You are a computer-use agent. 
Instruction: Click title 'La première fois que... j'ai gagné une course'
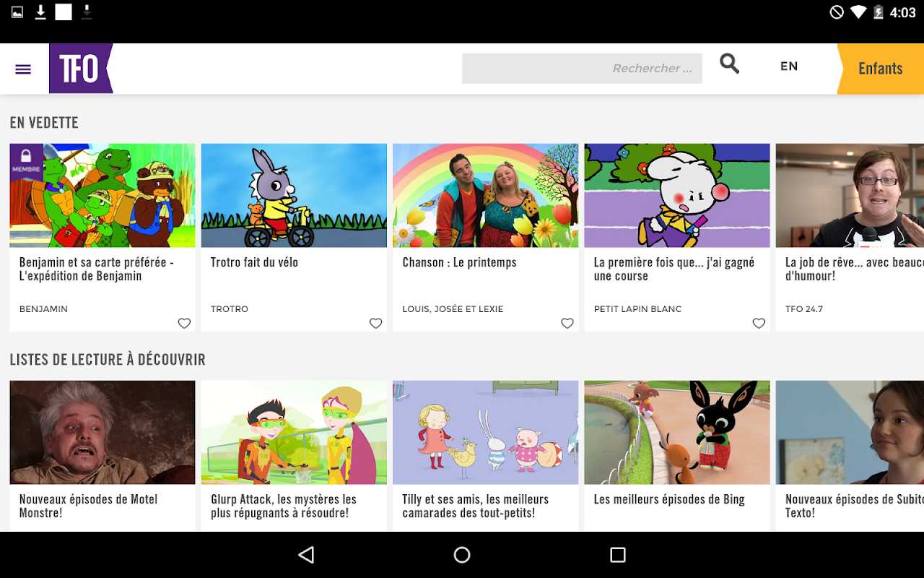tap(674, 269)
